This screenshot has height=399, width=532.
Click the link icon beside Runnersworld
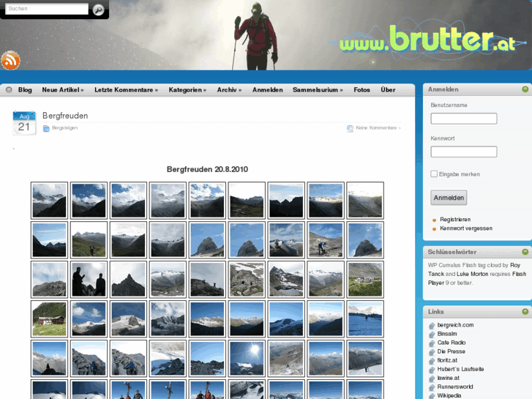coord(432,387)
